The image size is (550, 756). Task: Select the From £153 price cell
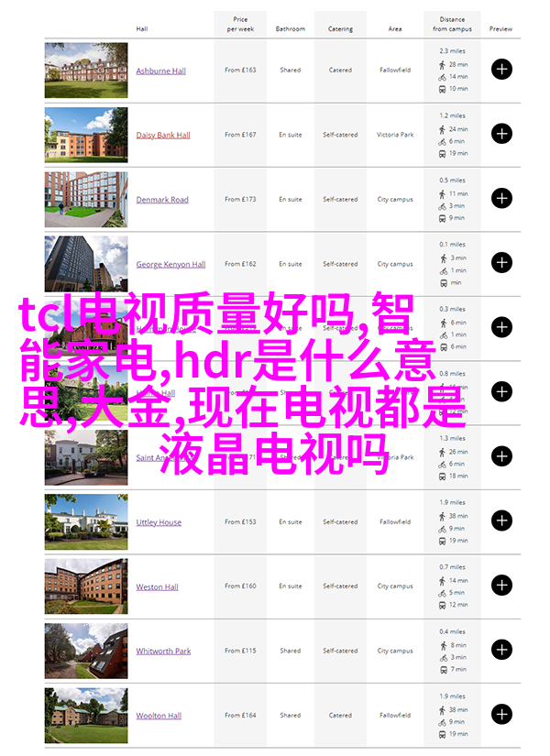[x=240, y=521]
